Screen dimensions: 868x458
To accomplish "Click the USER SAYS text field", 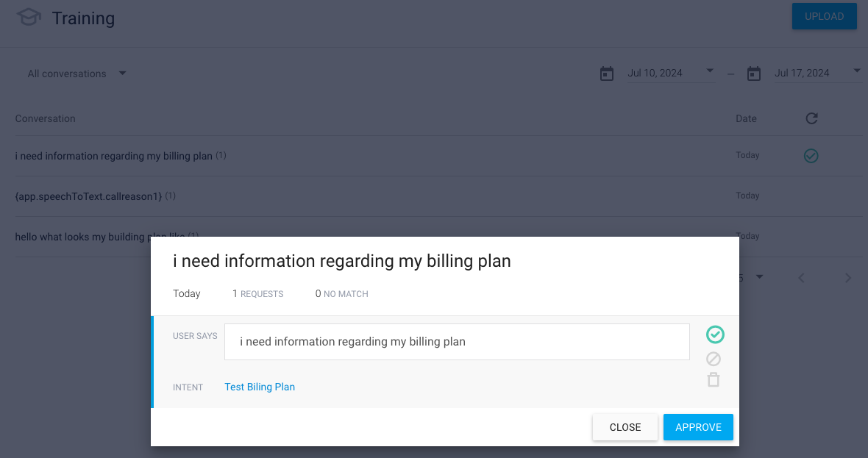I will point(457,342).
